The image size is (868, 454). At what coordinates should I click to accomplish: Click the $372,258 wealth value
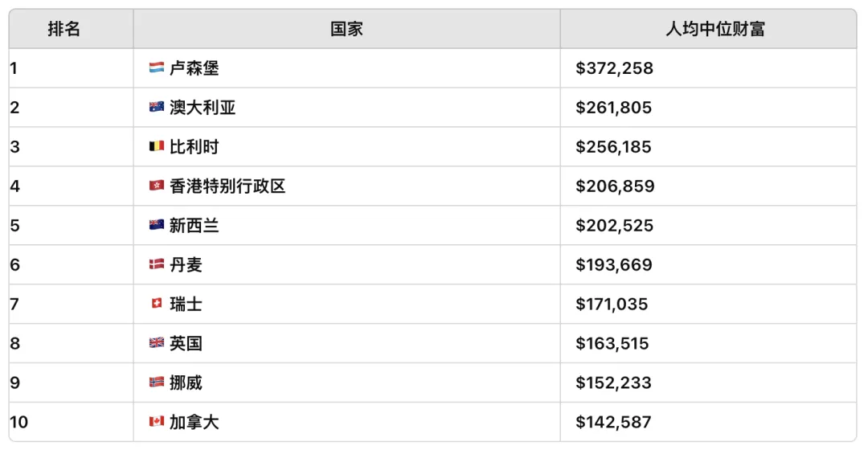tap(615, 68)
